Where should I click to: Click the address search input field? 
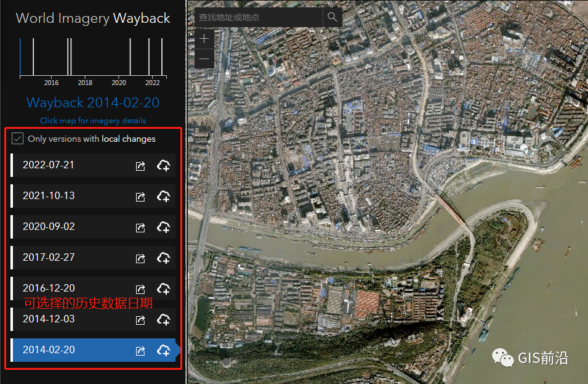click(x=259, y=17)
